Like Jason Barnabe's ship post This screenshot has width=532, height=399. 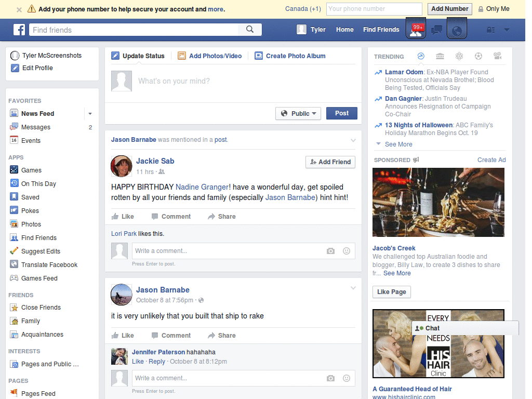tap(123, 336)
